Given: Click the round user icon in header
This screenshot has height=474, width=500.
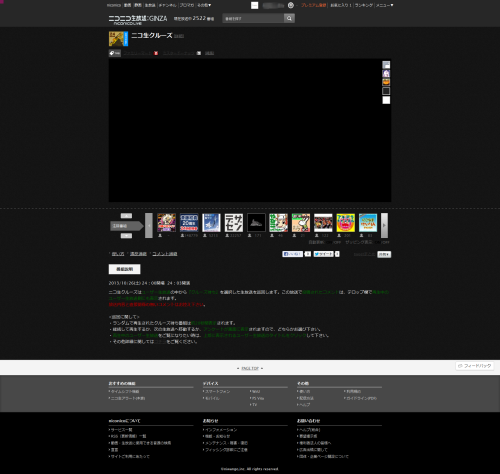Looking at the screenshot, I should (x=291, y=5).
